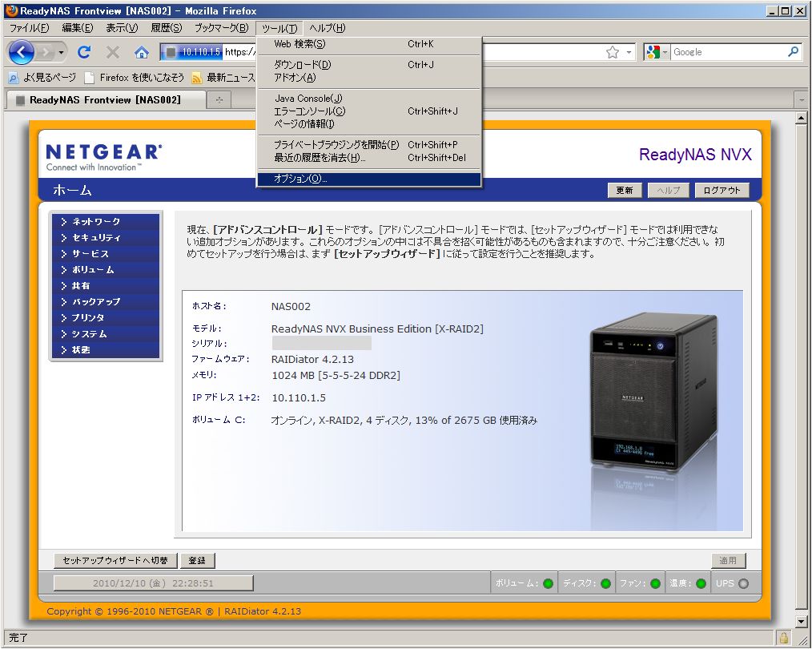Expand the 共有 sidebar section
Image resolution: width=812 pixels, height=649 pixels.
point(106,286)
